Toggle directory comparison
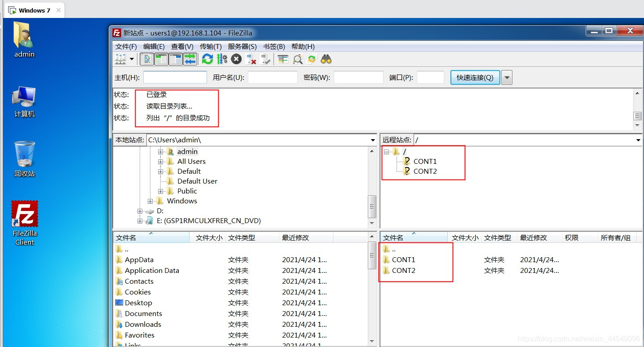 (297, 59)
